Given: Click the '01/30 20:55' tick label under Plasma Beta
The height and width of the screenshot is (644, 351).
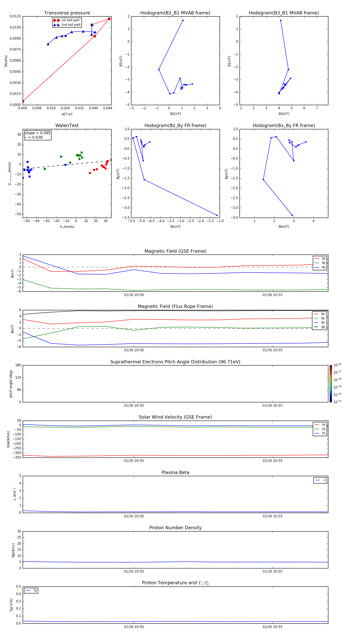Looking at the screenshot, I should [272, 516].
